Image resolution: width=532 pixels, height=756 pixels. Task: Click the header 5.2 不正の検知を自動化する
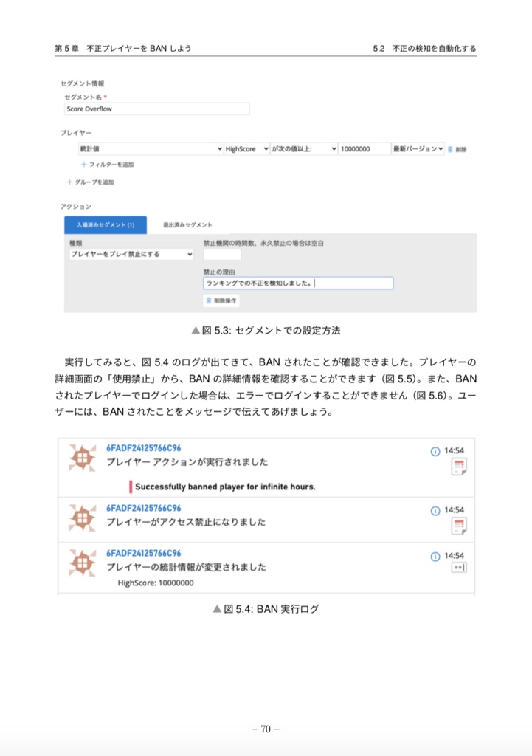point(424,48)
